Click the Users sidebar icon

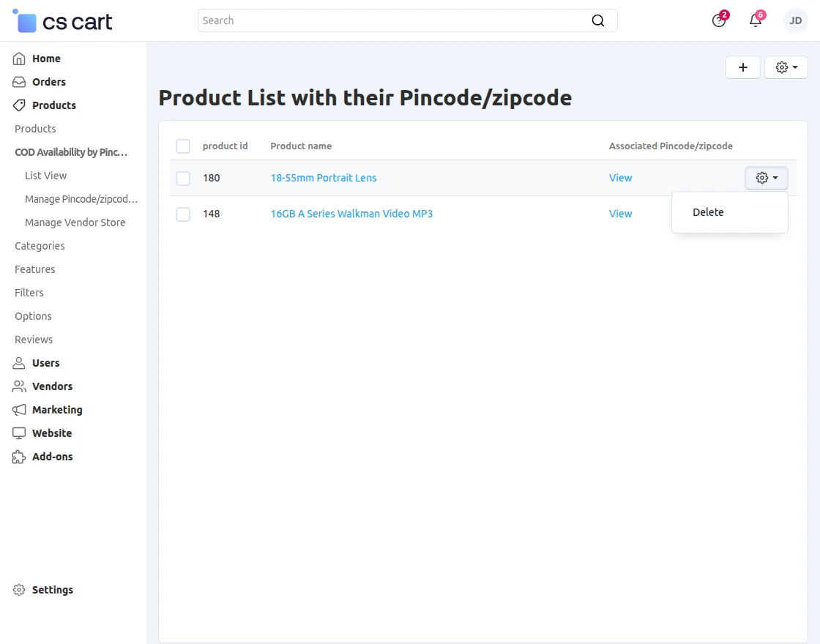[18, 362]
